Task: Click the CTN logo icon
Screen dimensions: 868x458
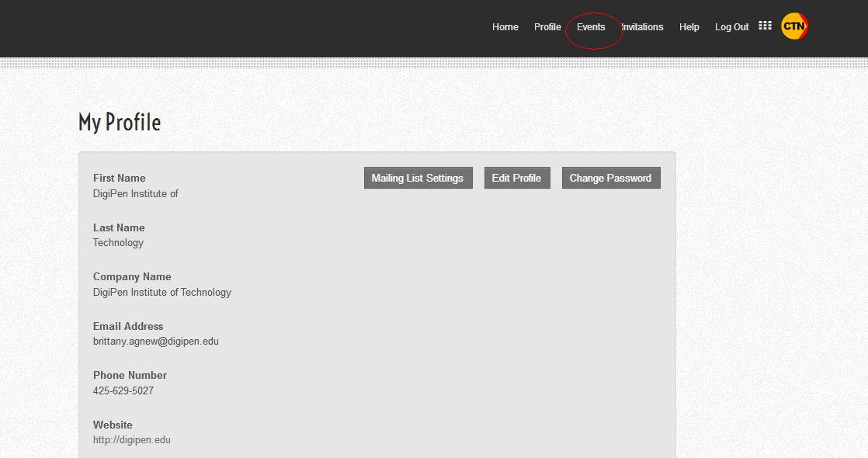Action: [x=794, y=26]
